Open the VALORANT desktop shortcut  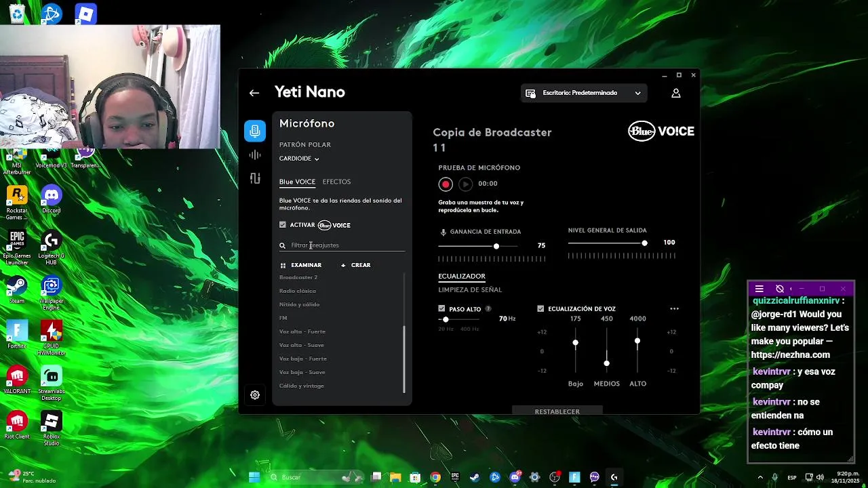point(17,380)
